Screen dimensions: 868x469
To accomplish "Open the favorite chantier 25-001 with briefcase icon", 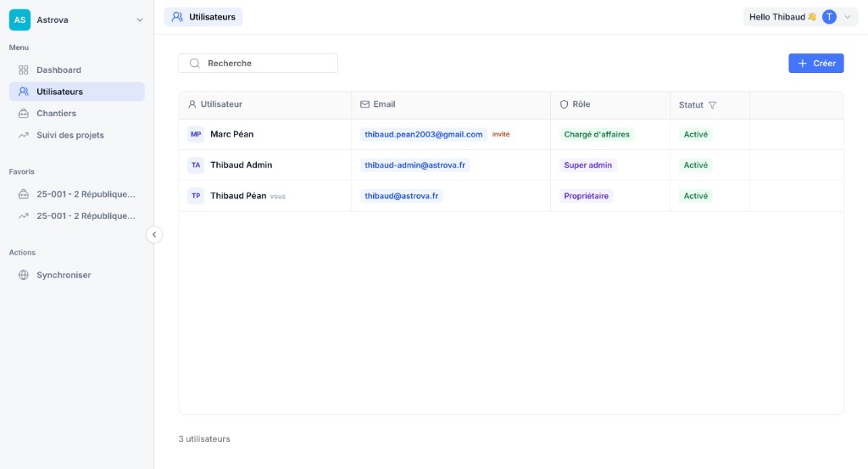I will click(x=76, y=194).
